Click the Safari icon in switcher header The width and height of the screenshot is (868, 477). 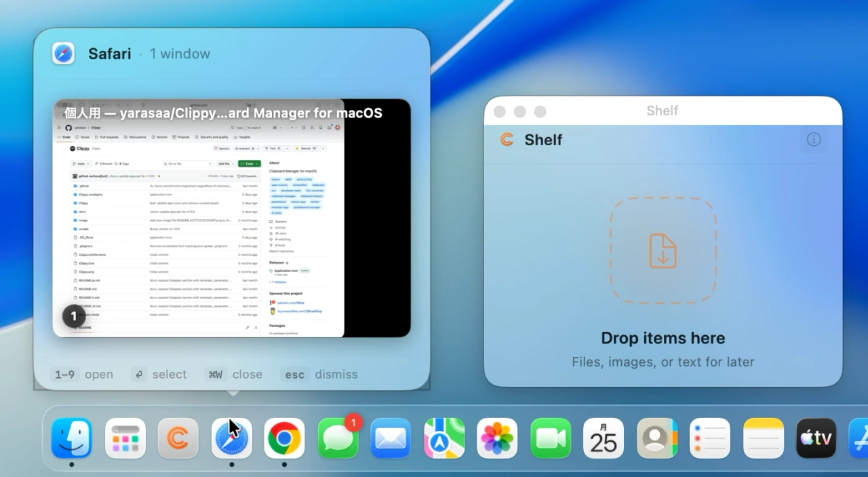coord(64,53)
